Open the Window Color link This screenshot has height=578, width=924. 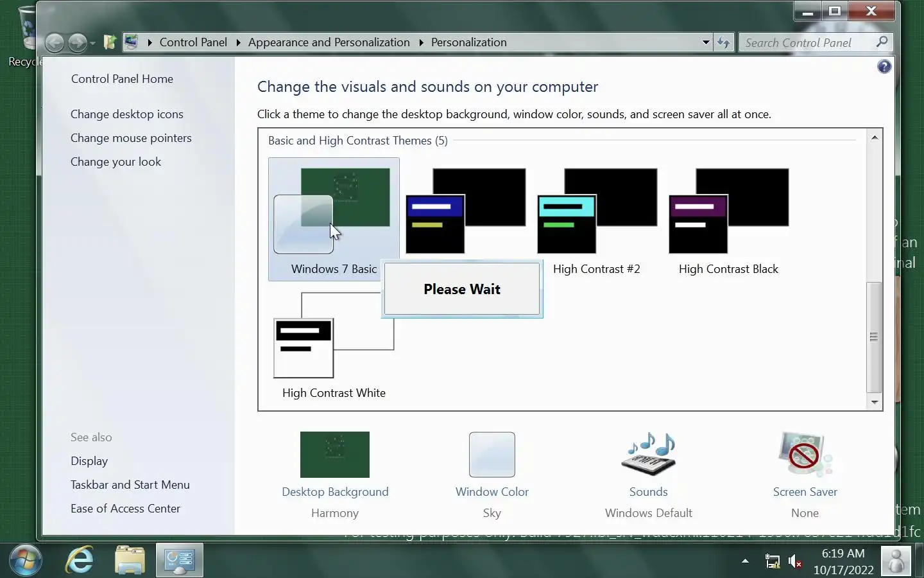click(492, 492)
